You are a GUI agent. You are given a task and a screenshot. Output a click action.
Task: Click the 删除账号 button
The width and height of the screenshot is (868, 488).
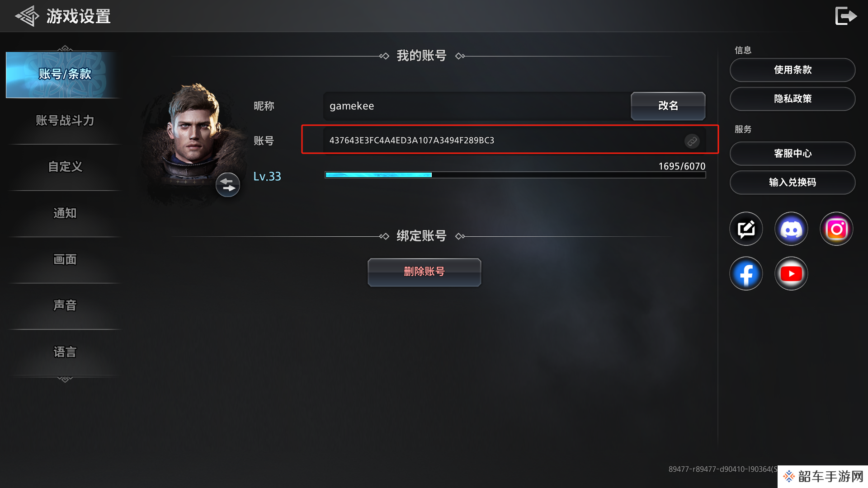[424, 272]
